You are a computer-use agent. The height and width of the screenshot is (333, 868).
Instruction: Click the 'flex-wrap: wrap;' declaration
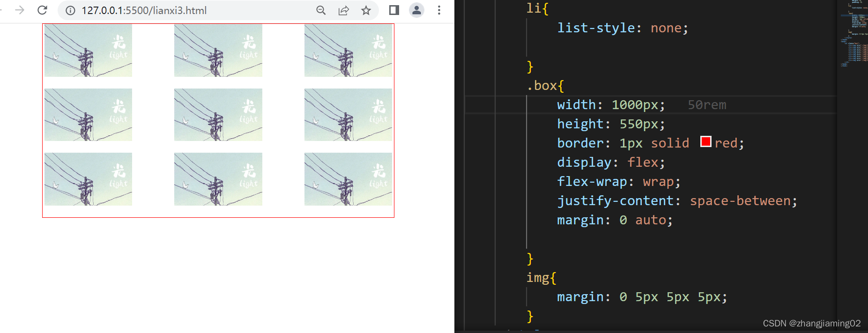coord(618,182)
